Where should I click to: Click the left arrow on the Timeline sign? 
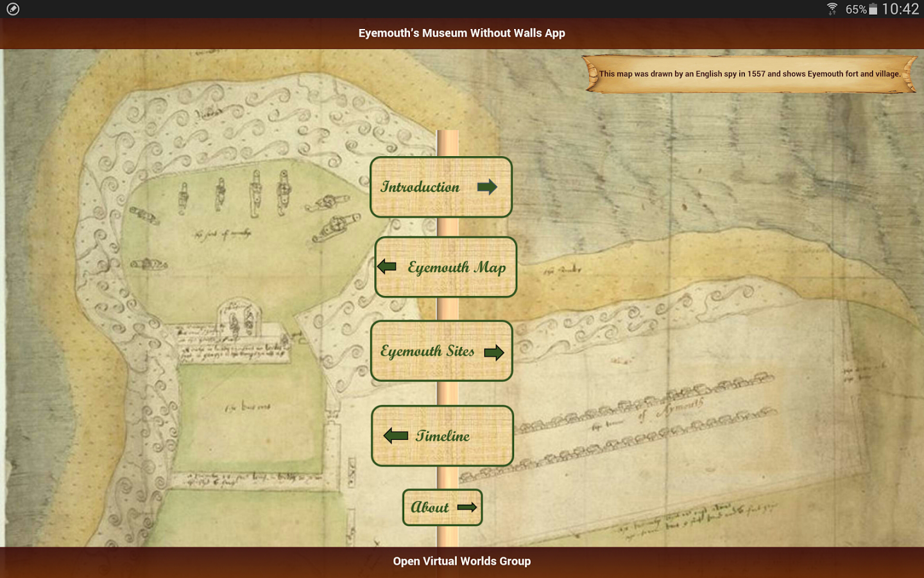click(x=396, y=435)
